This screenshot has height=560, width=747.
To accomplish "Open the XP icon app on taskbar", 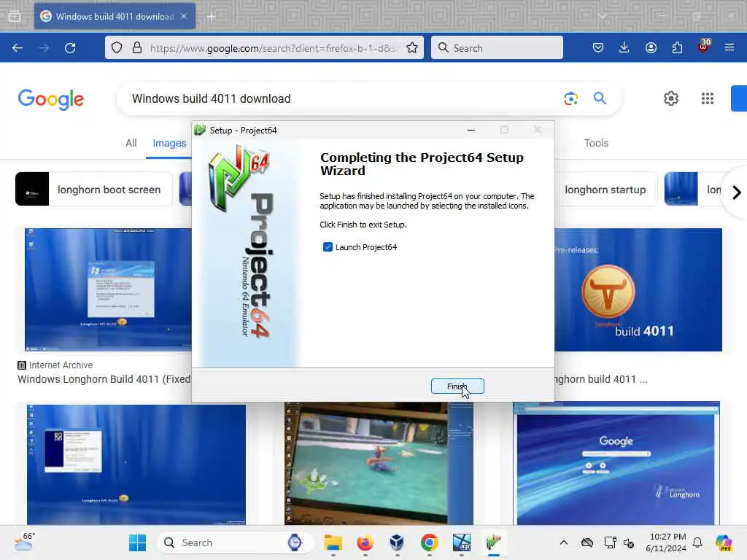I will tap(461, 542).
